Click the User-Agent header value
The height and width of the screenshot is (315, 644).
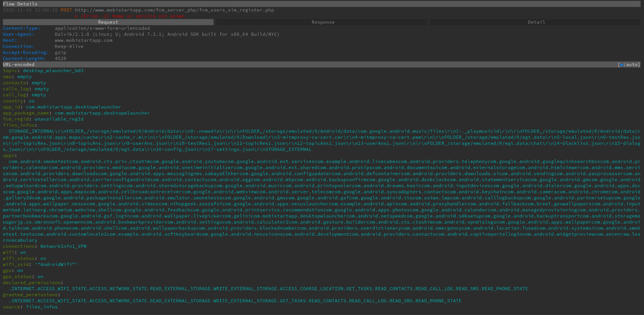(167, 34)
